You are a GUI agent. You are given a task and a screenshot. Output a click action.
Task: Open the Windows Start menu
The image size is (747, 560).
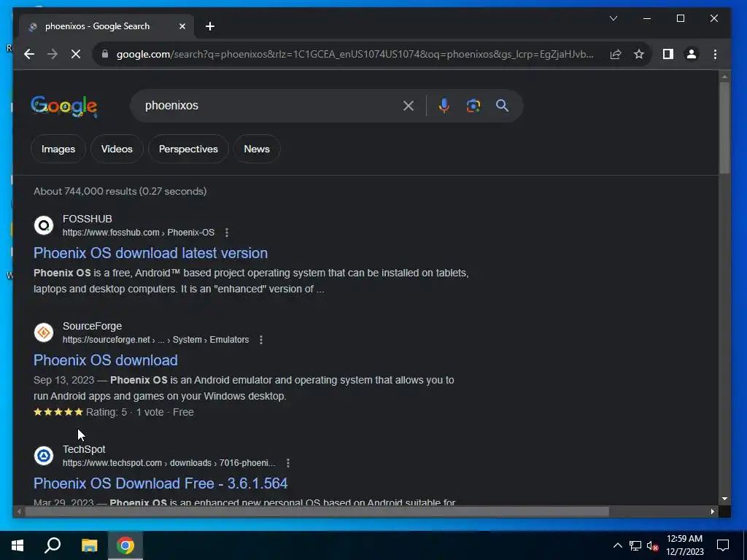tap(18, 545)
